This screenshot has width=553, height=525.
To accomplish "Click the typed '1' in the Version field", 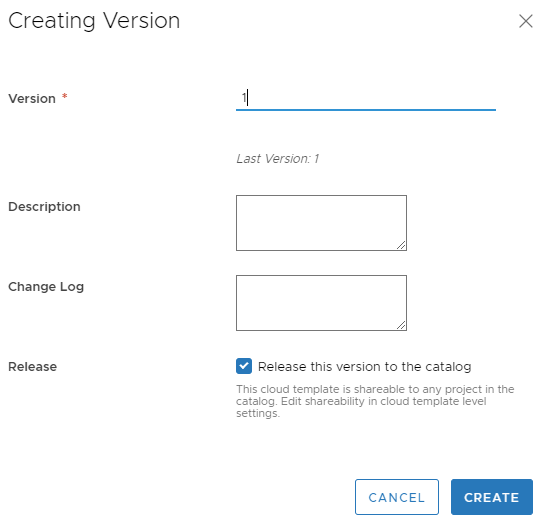I will 244,98.
